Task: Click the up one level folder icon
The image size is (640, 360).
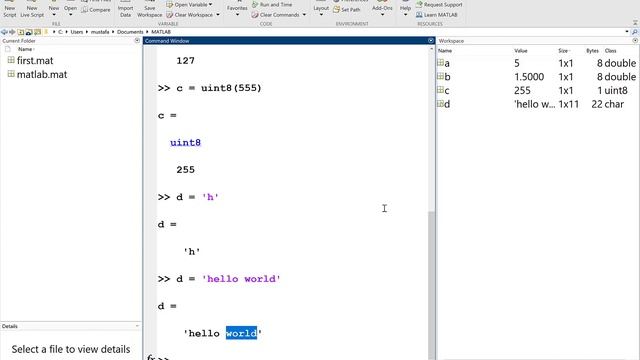Action: click(x=20, y=32)
